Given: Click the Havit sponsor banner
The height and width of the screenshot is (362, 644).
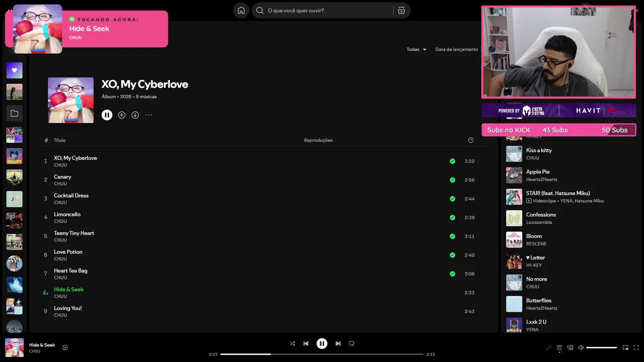Looking at the screenshot, I should coord(597,110).
